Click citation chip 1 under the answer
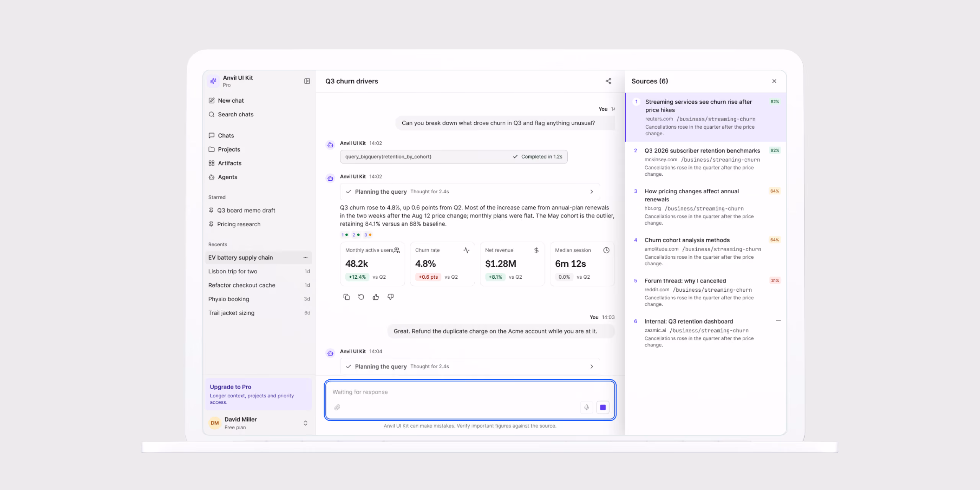Viewport: 980px width, 490px height. (345, 235)
